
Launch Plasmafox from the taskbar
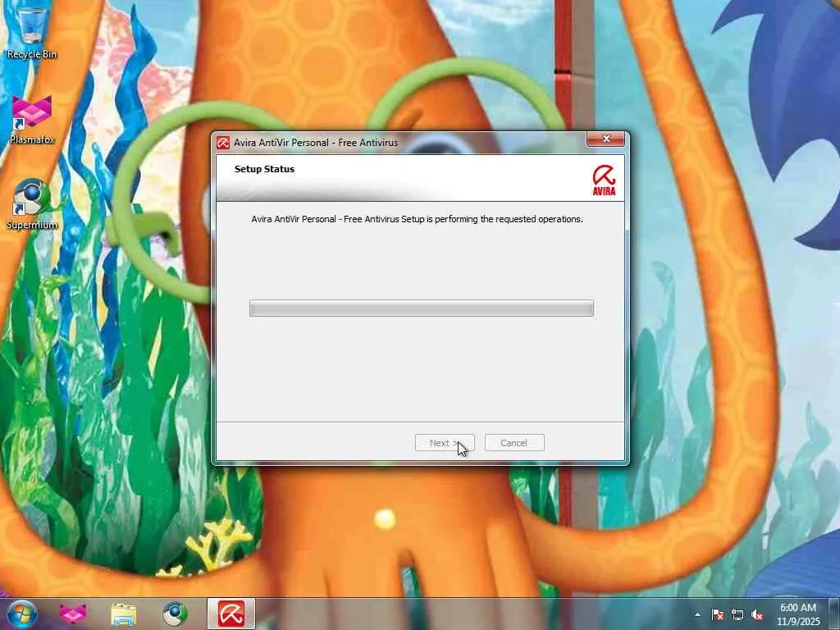coord(73,614)
